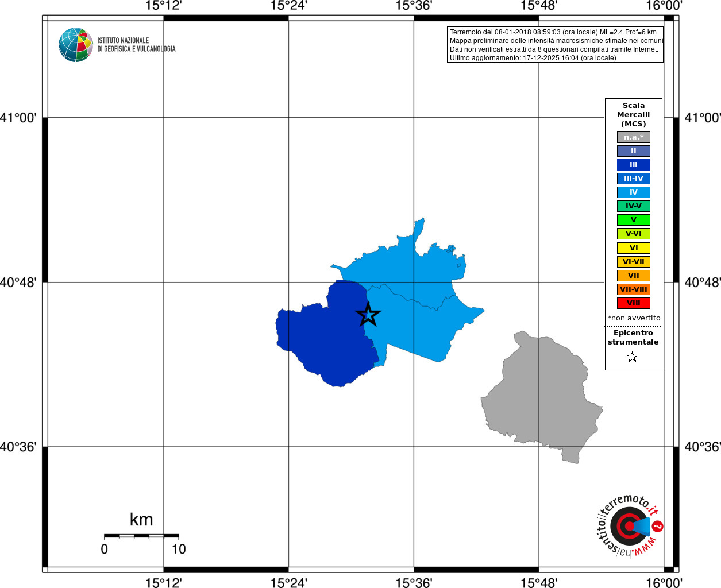Click the bottom axis label 15°36'

coord(414,583)
